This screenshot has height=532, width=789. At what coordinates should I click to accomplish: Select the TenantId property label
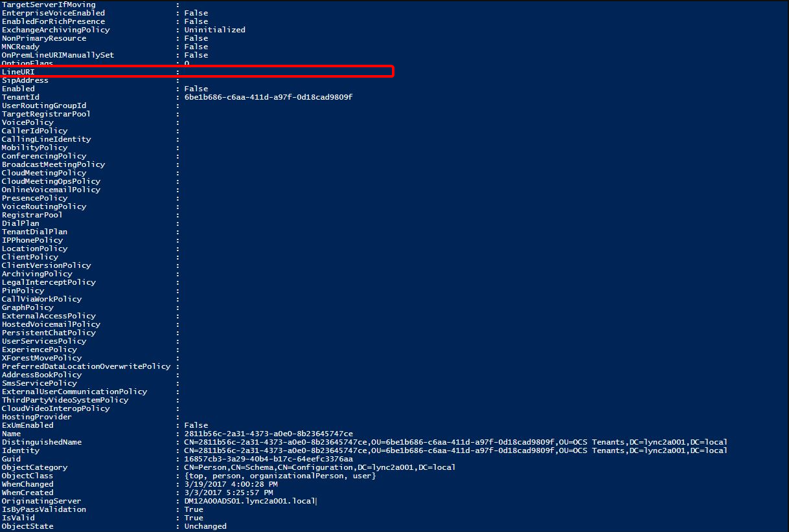[x=21, y=97]
